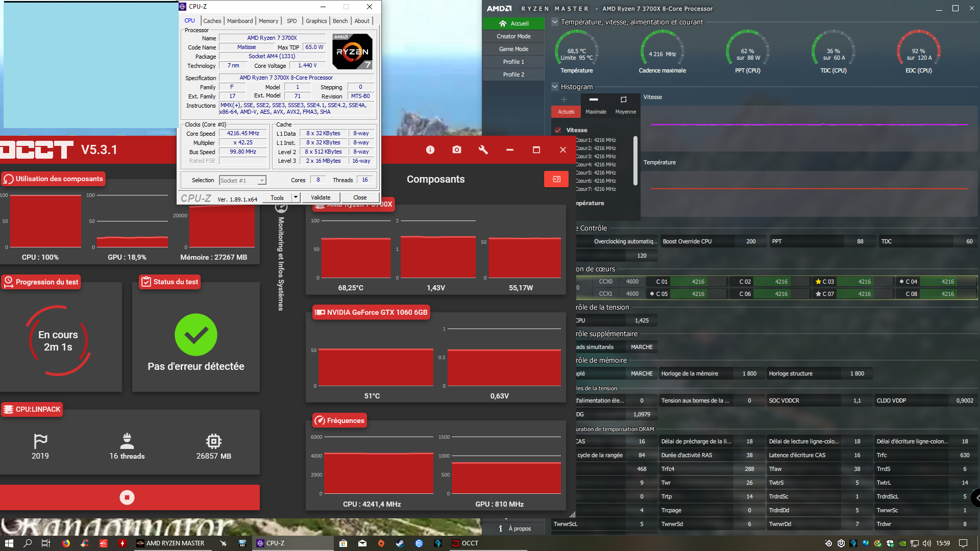This screenshot has height=551, width=980.
Task: Open OCCT settings wrench icon
Action: coord(483,149)
